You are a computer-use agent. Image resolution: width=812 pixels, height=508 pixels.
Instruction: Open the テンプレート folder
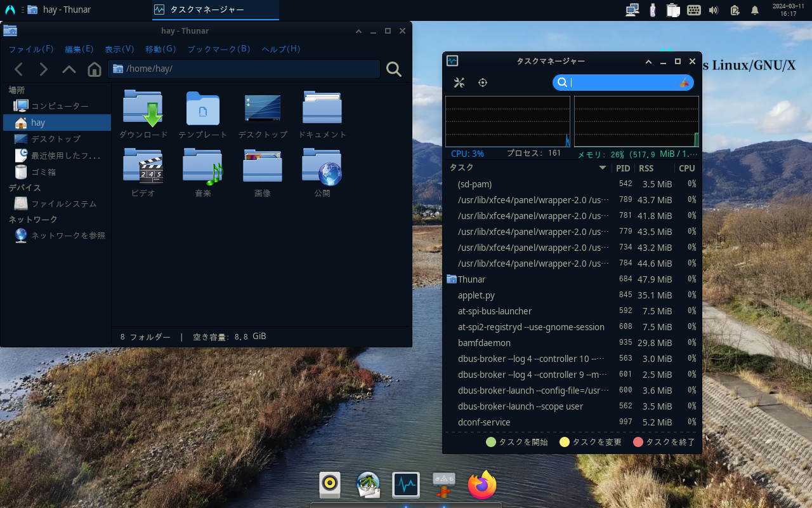click(203, 114)
